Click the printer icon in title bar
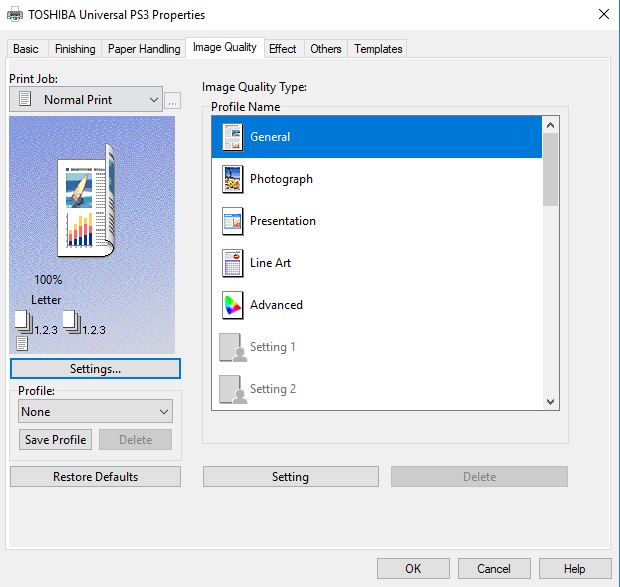Viewport: 620px width, 587px height. pos(15,15)
